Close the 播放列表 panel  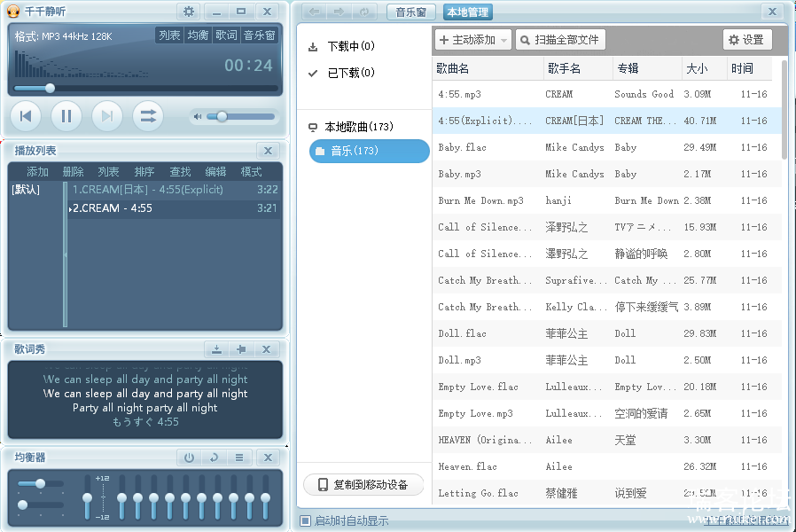(268, 151)
